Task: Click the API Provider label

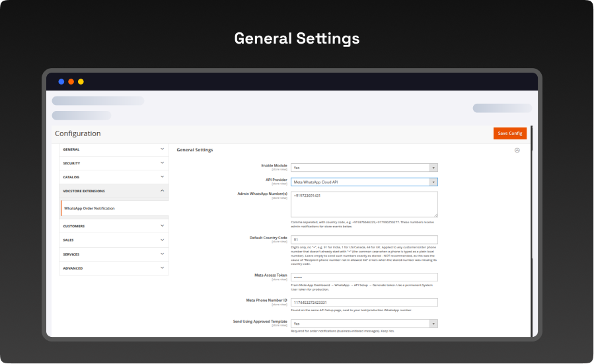Action: tap(276, 180)
